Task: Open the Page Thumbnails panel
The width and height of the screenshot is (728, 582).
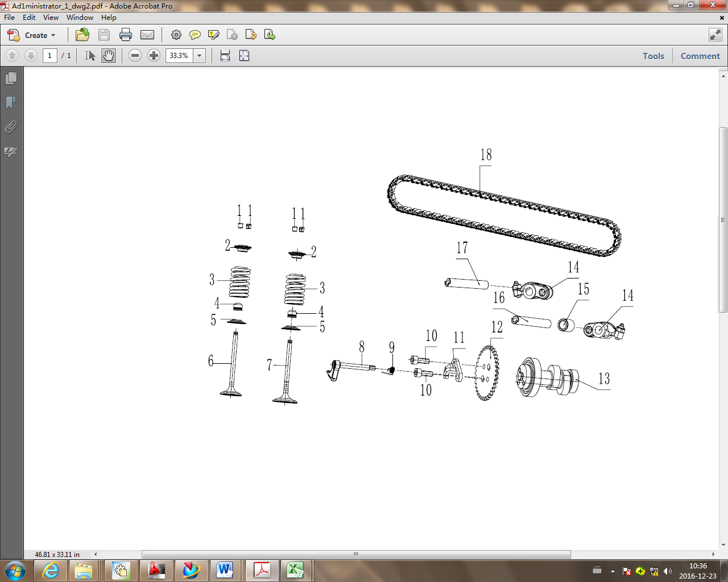Action: click(10, 78)
